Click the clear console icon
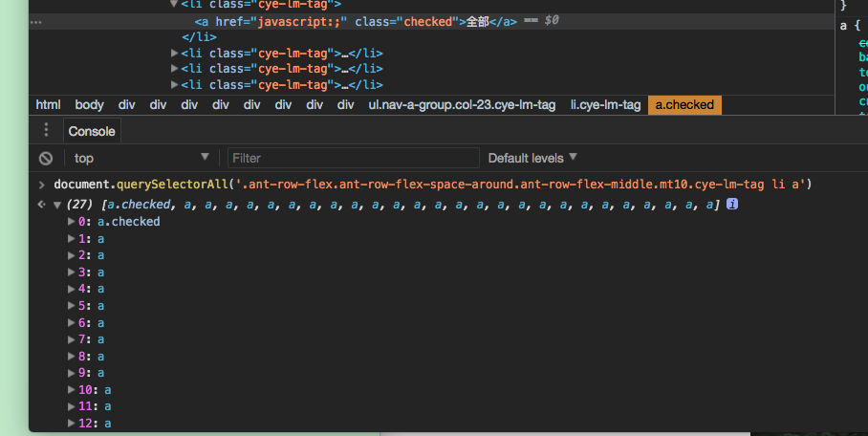The height and width of the screenshot is (436, 868). (x=46, y=159)
